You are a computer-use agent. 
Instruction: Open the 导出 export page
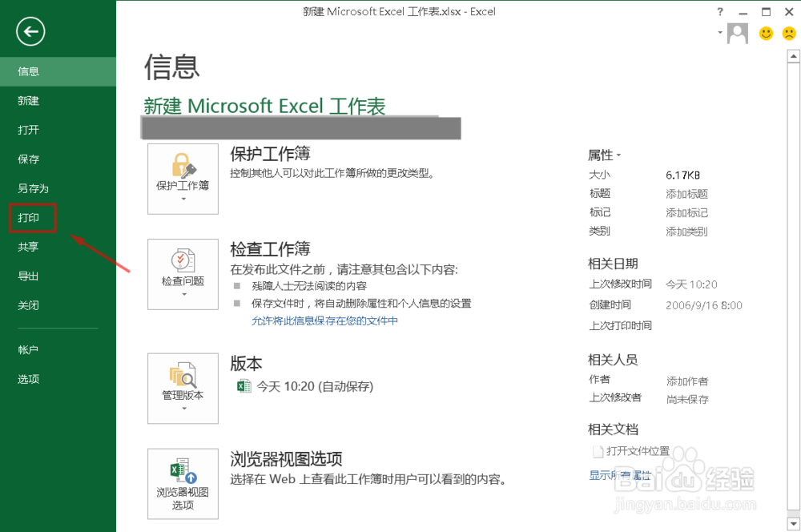[x=58, y=276]
